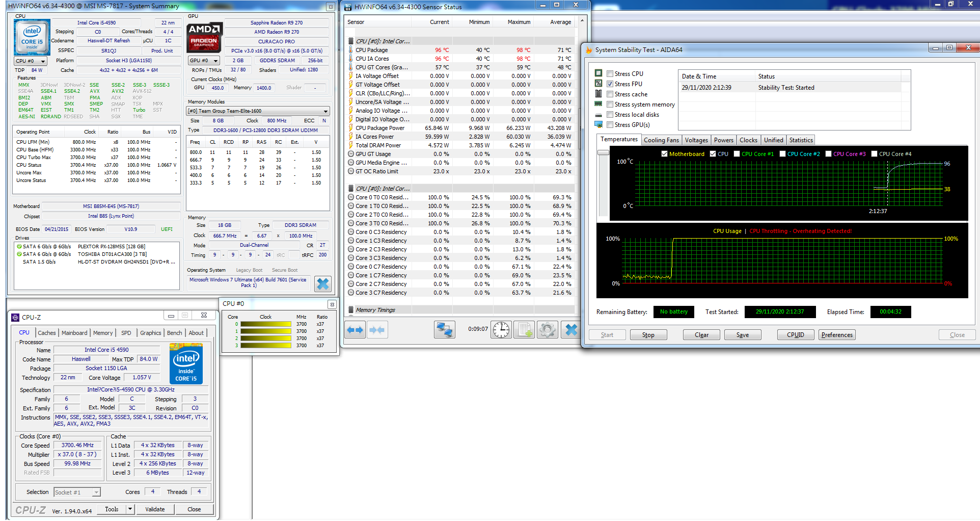The width and height of the screenshot is (980, 521).
Task: Click the HWiNFO Sensor Status title bar icon
Action: coord(348,7)
